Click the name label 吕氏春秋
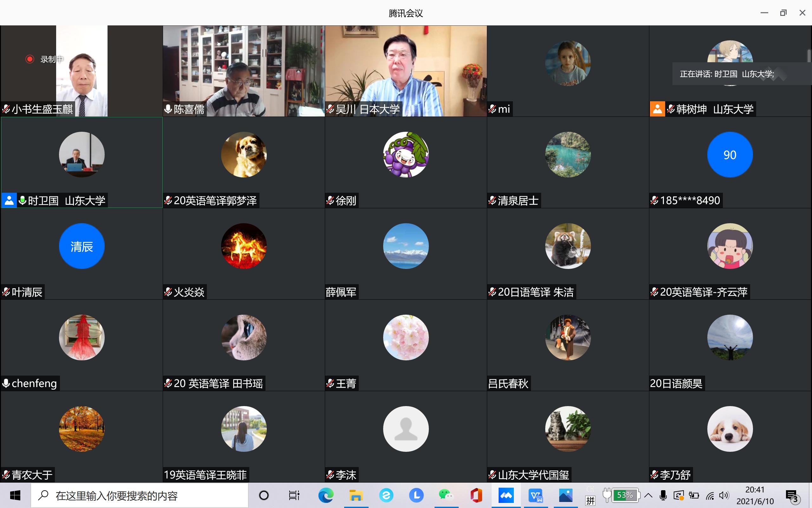This screenshot has height=508, width=812. click(x=508, y=383)
